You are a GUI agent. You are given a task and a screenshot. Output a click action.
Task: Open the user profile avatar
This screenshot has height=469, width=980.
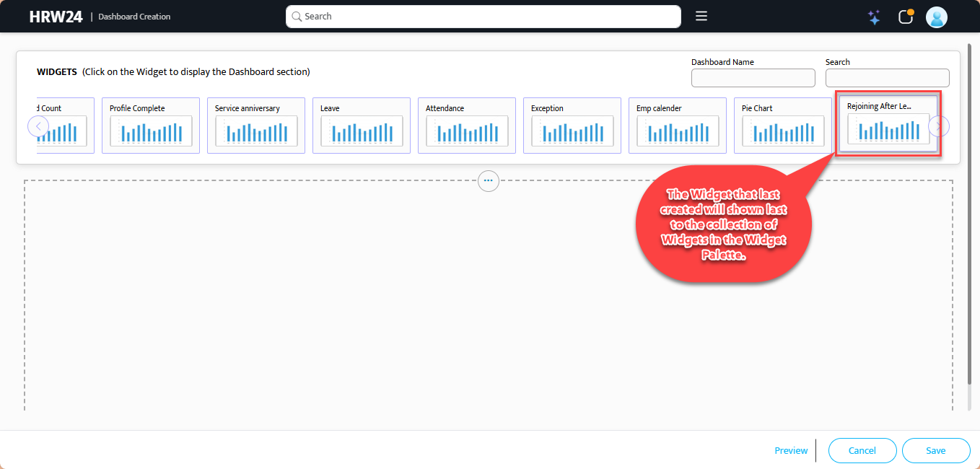(x=936, y=17)
